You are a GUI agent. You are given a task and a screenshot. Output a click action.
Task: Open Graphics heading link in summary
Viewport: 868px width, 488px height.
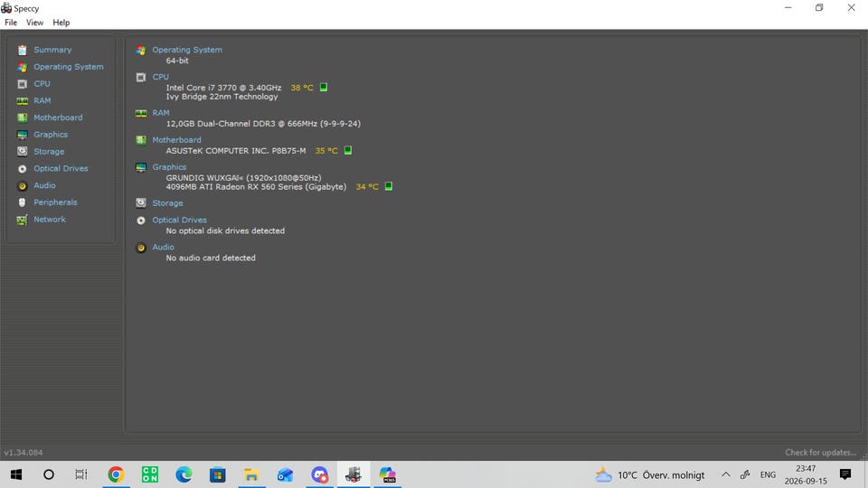pos(169,167)
